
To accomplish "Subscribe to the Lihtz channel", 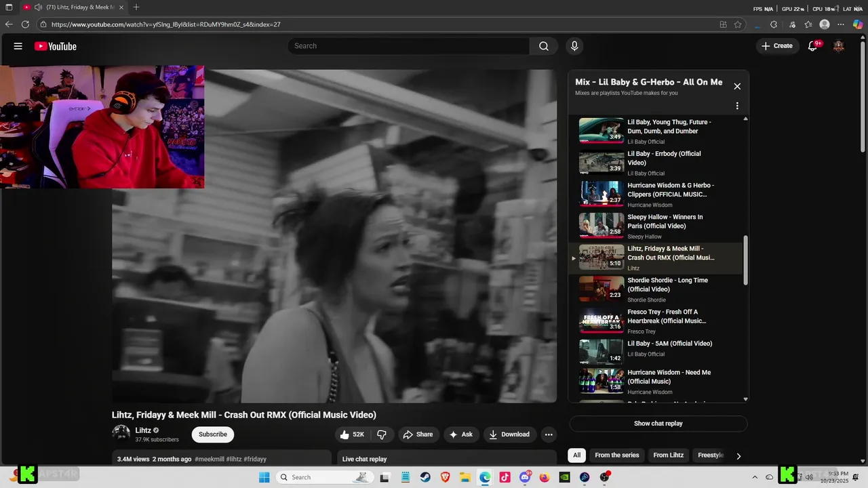I will 213,434.
